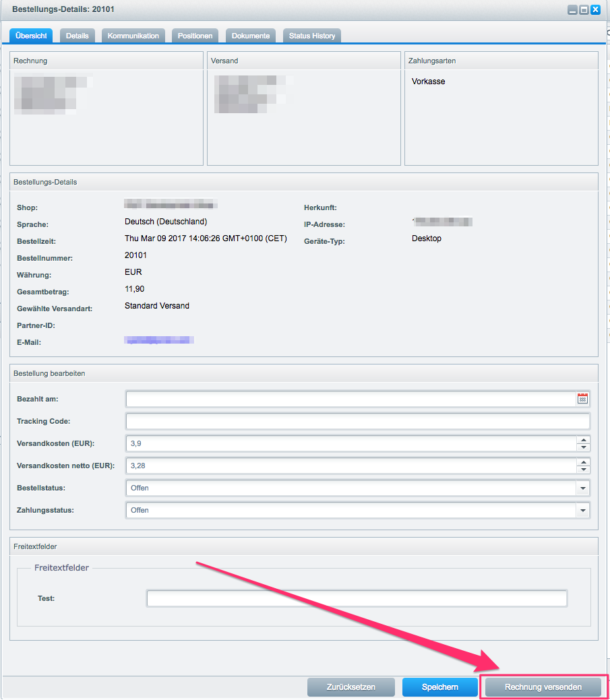The height and width of the screenshot is (700, 610).
Task: Open the Details tab
Action: tap(78, 36)
